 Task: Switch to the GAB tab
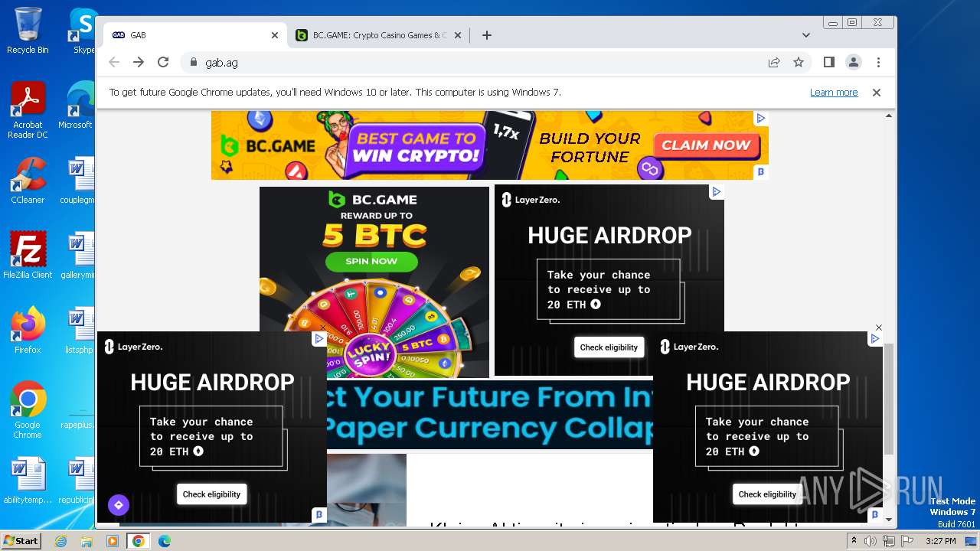(x=196, y=35)
